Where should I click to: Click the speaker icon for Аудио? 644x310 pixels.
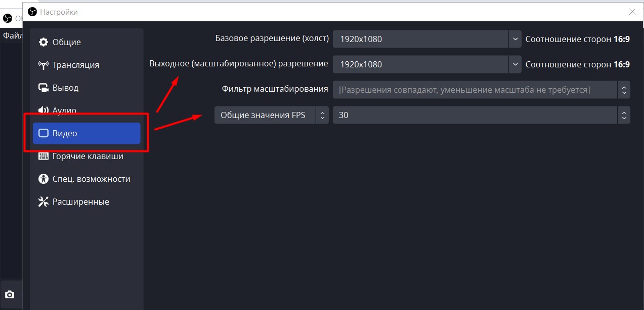pos(44,110)
